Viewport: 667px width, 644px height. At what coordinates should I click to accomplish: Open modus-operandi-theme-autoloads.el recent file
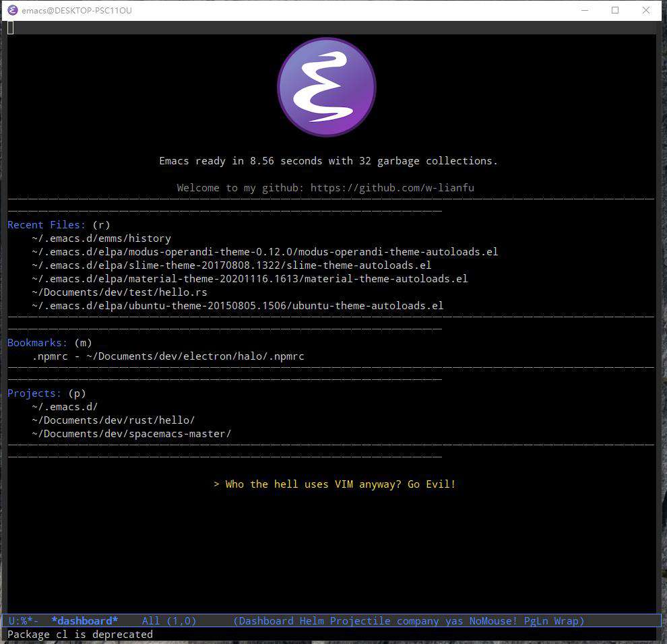click(x=265, y=252)
